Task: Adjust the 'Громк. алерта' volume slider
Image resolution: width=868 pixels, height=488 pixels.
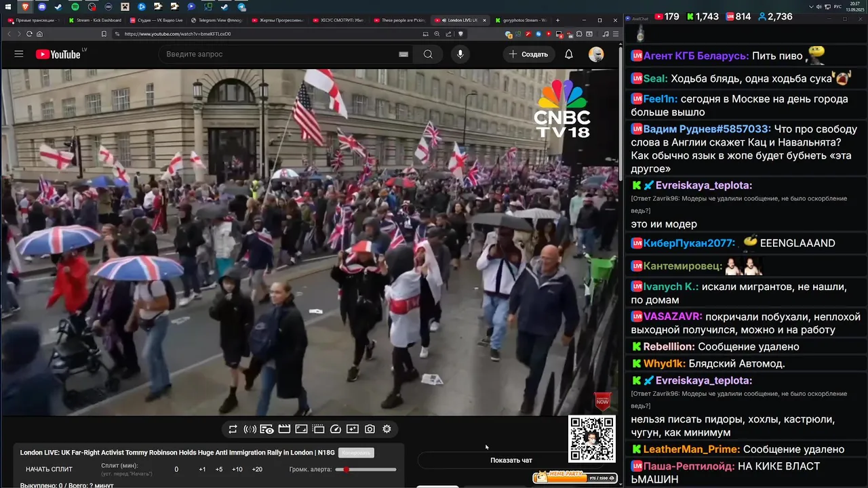Action: (x=366, y=470)
